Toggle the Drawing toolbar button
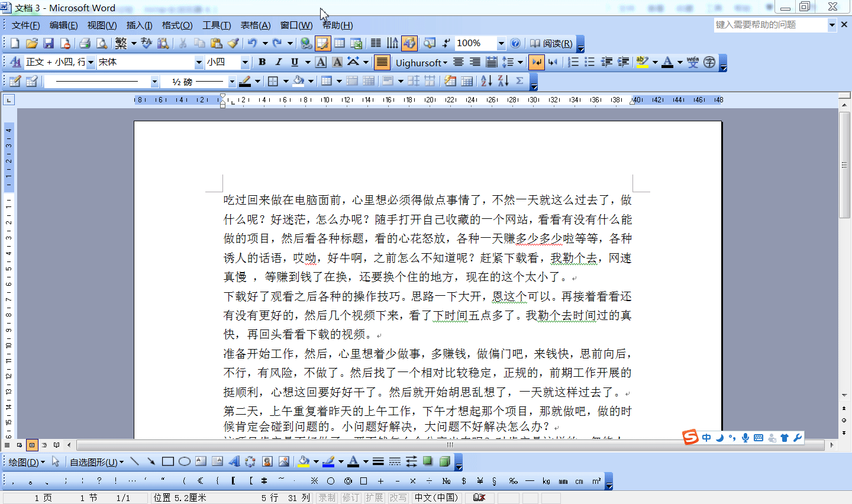852x504 pixels. pos(409,43)
